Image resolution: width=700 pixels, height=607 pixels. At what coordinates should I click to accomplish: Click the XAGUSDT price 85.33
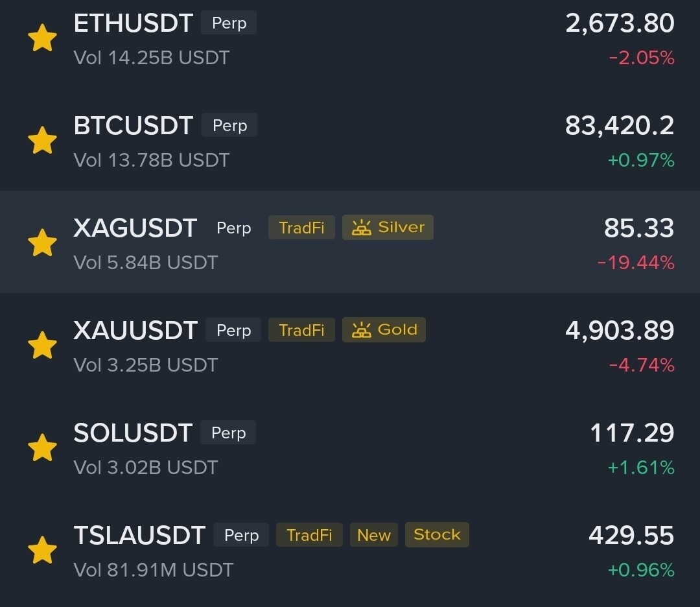638,228
